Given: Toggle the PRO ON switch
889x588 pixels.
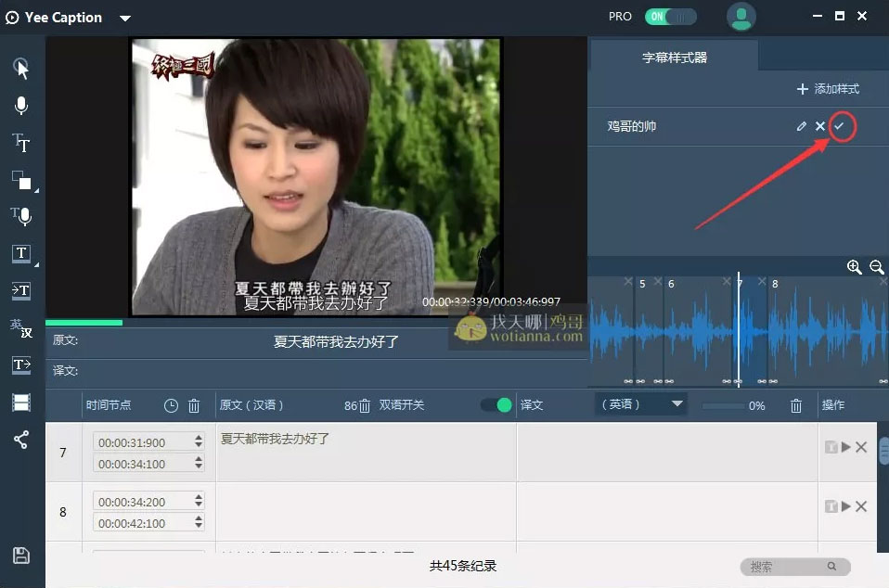Looking at the screenshot, I should pyautogui.click(x=671, y=17).
